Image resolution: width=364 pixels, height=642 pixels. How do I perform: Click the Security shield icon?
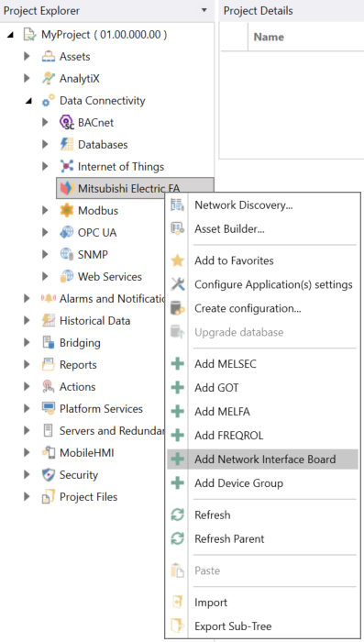point(49,475)
